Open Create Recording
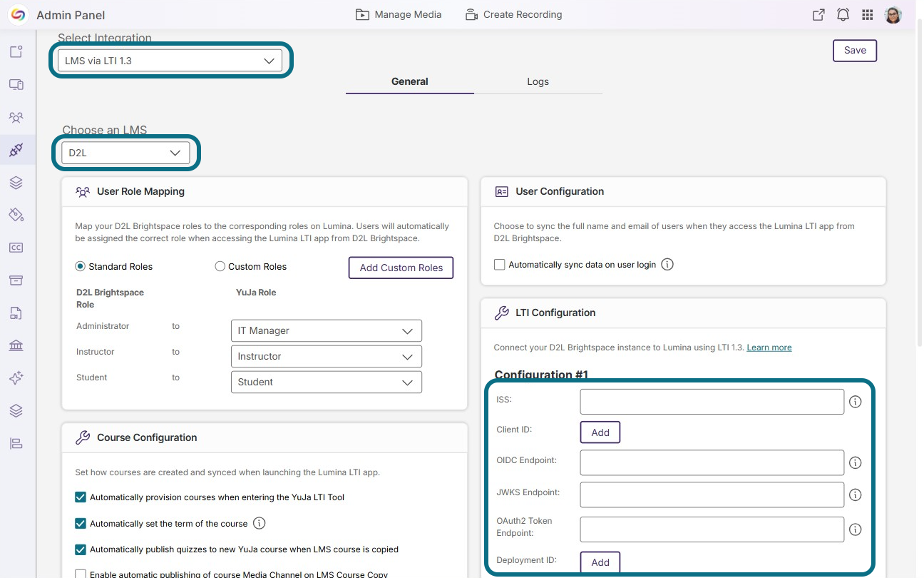Screen dimensions: 924x578 click(x=513, y=14)
